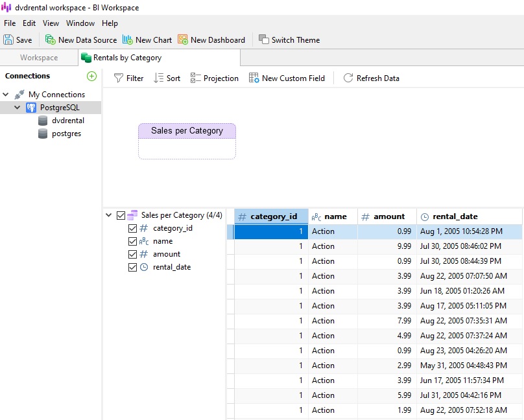Collapse the Sales per Category field list
The image size is (524, 420).
tap(108, 215)
